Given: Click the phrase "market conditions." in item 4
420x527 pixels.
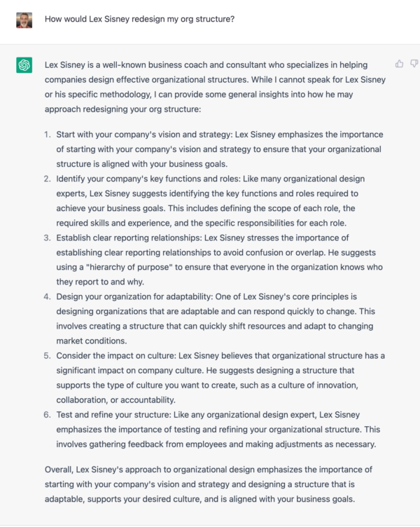Looking at the screenshot, I should point(92,341).
